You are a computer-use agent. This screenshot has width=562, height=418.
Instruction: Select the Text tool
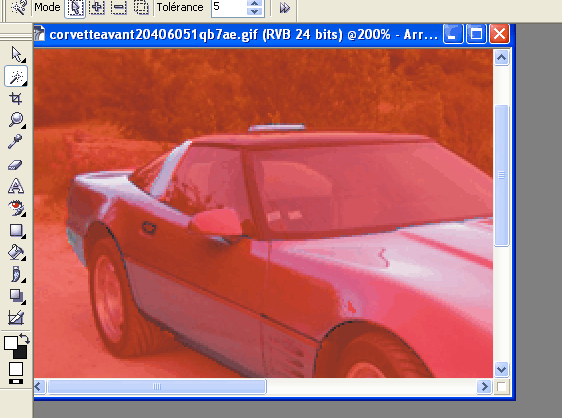(x=16, y=186)
